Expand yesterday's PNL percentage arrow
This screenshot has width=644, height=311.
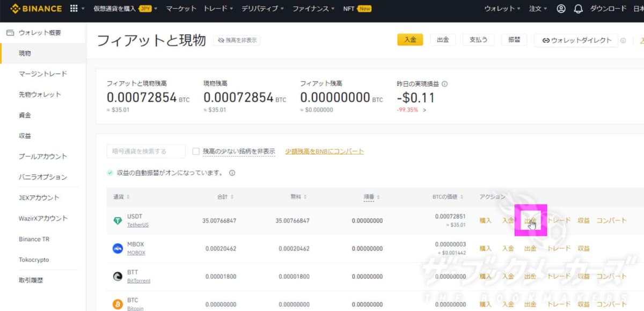(x=425, y=110)
